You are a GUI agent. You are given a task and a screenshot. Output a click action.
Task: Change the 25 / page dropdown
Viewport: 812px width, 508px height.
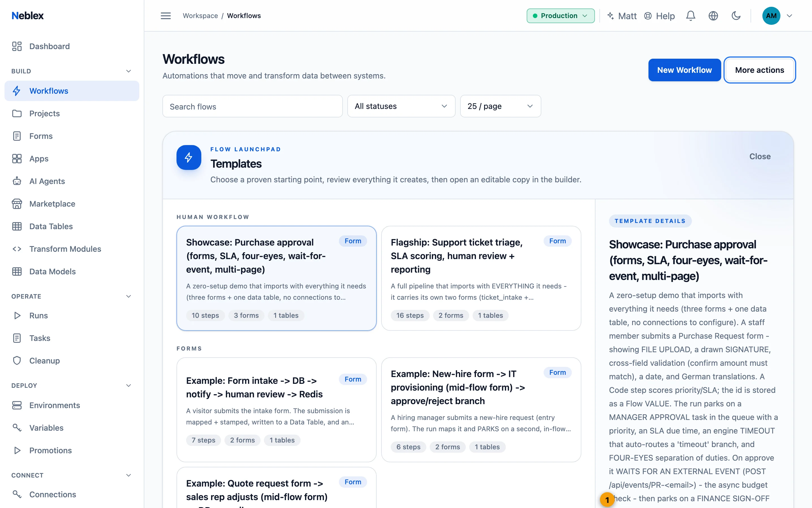pyautogui.click(x=500, y=106)
